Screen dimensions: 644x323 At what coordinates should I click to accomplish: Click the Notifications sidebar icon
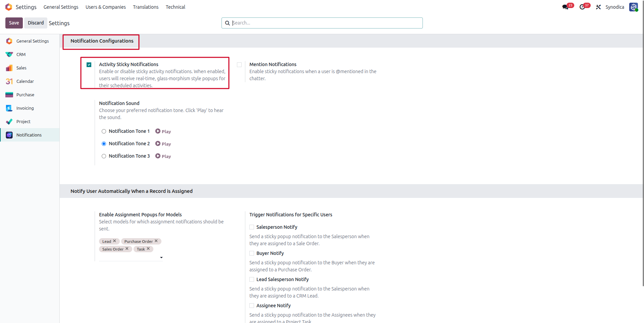9,135
